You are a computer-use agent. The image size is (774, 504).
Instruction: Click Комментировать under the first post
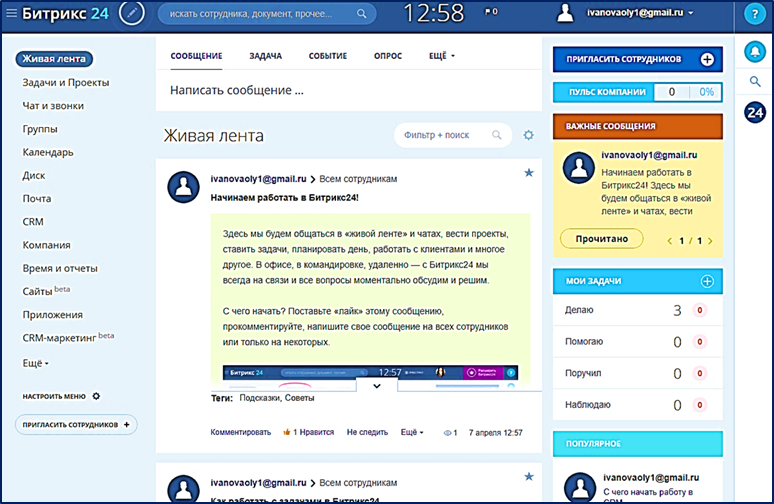241,432
